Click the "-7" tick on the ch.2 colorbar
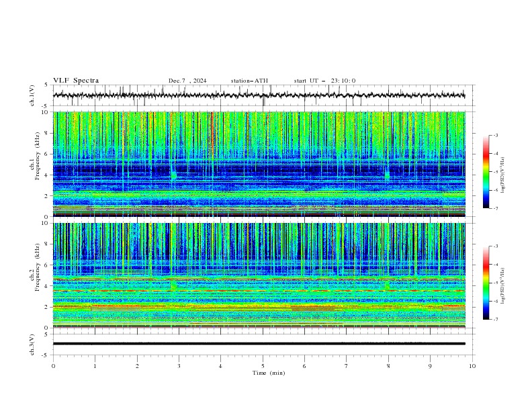The width and height of the screenshot is (532, 411). click(x=496, y=319)
